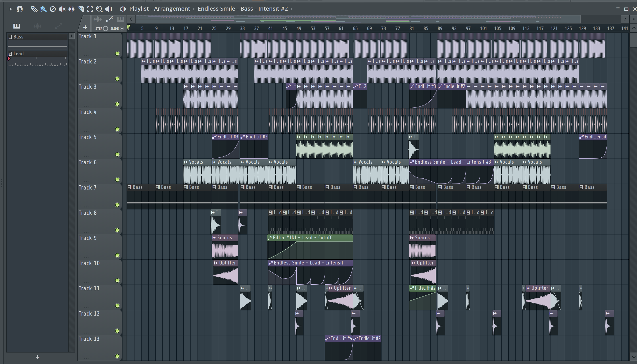Focus automation clips icon above SLIDE
Image resolution: width=637 pixels, height=364 pixels.
point(109,19)
